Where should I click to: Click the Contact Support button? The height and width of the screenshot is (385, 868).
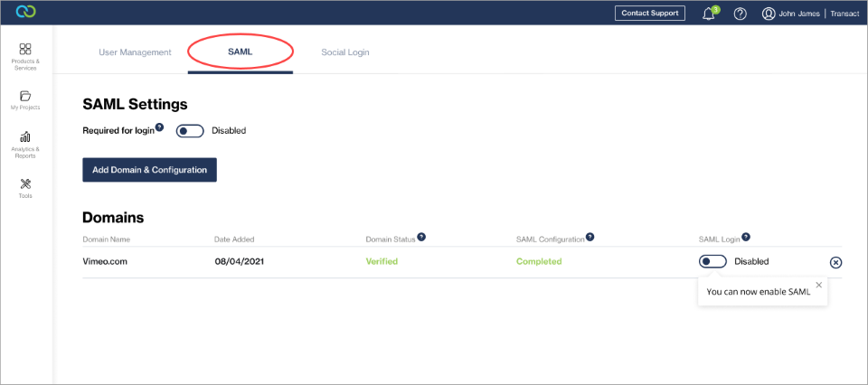pyautogui.click(x=650, y=14)
